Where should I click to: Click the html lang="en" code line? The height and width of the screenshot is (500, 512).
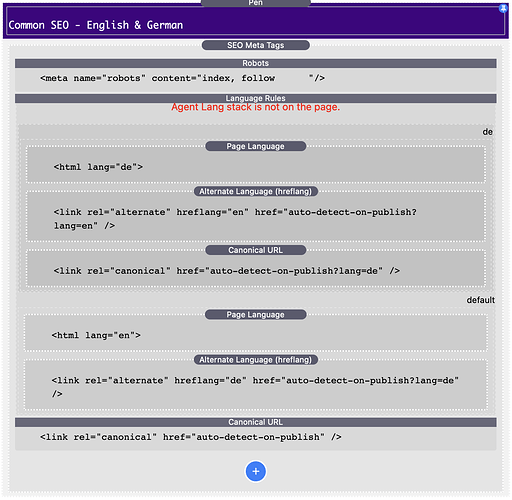tap(96, 335)
